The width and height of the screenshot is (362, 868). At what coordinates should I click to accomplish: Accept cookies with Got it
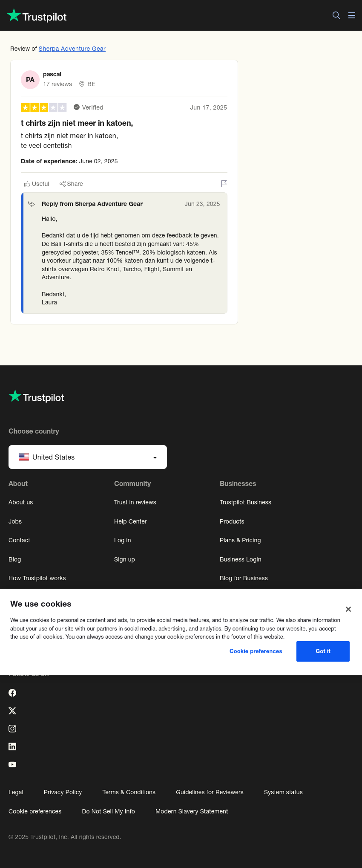[x=323, y=651]
